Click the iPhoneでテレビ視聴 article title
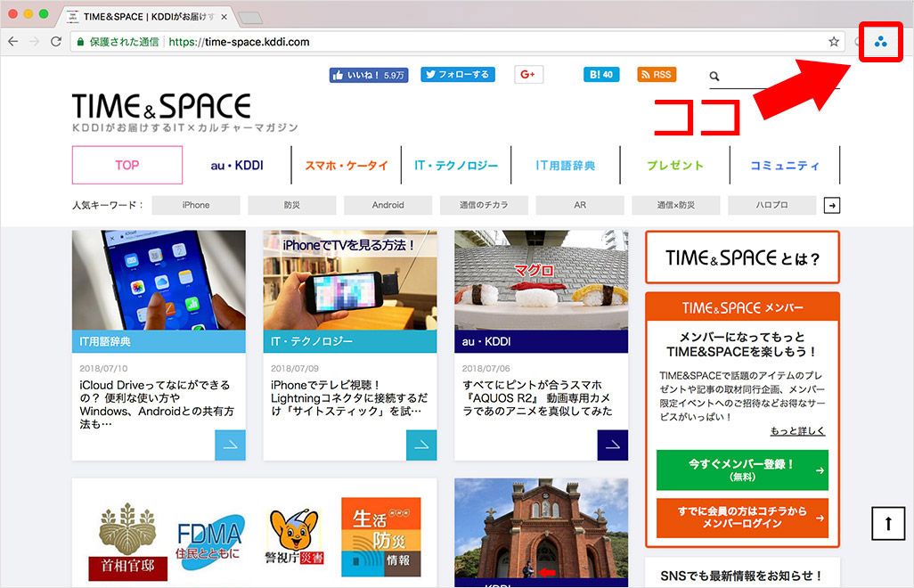Viewport: 914px width, 588px height. click(349, 398)
